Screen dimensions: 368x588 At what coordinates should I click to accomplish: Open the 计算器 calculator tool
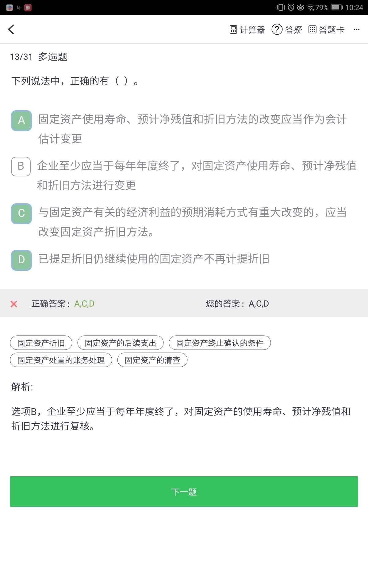click(247, 30)
